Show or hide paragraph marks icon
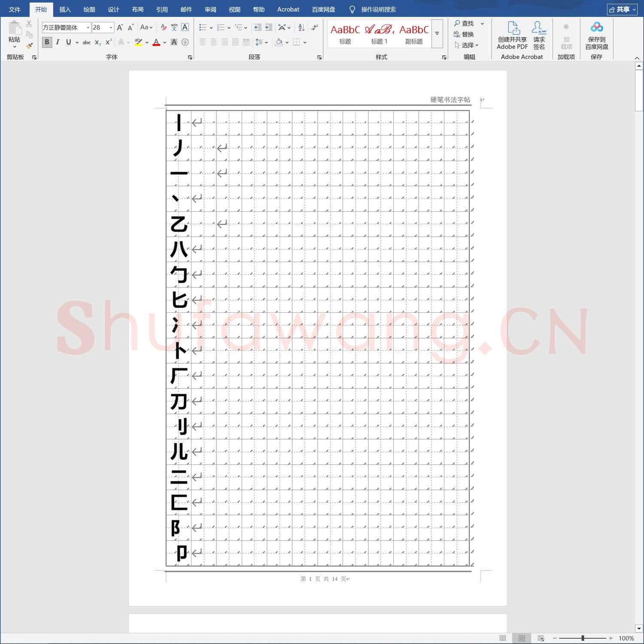The height and width of the screenshot is (644, 644). coord(315,27)
